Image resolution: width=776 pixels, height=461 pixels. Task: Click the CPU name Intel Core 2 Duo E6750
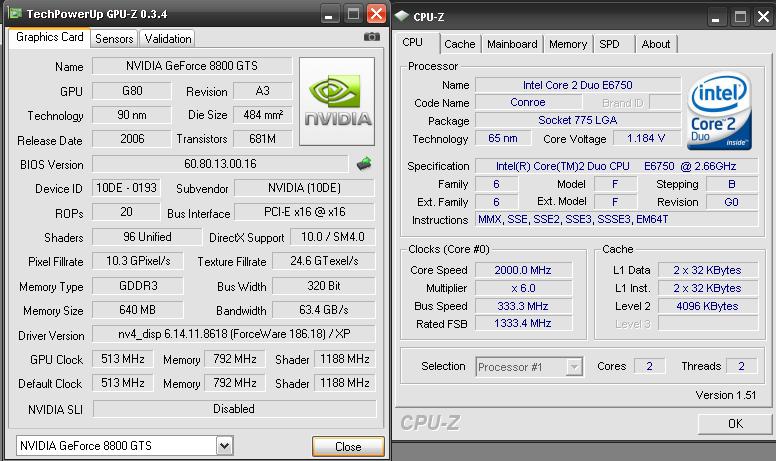click(578, 85)
